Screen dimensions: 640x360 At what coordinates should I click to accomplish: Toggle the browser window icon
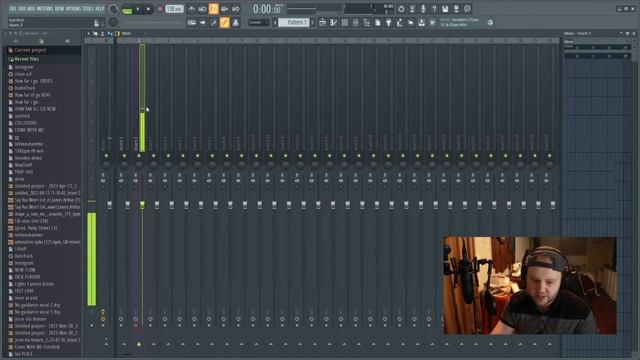367,22
